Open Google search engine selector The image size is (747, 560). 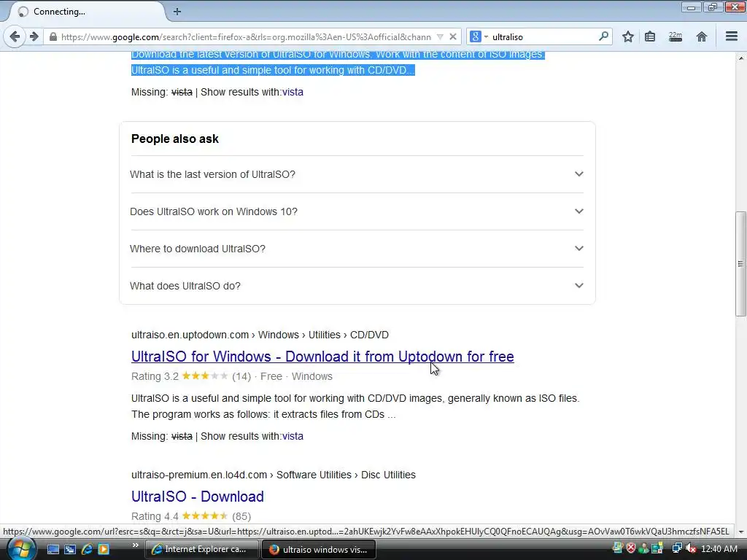point(479,36)
